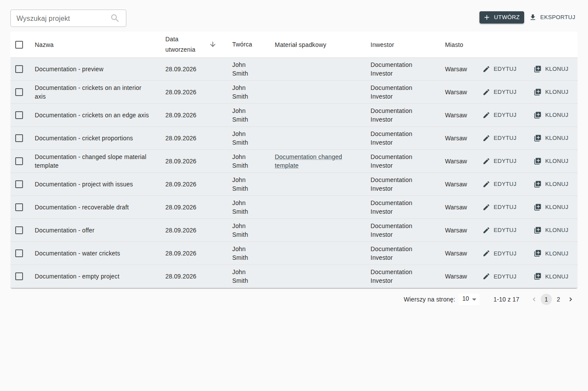
Task: Sort by the Nazwa column header
Action: coord(44,45)
